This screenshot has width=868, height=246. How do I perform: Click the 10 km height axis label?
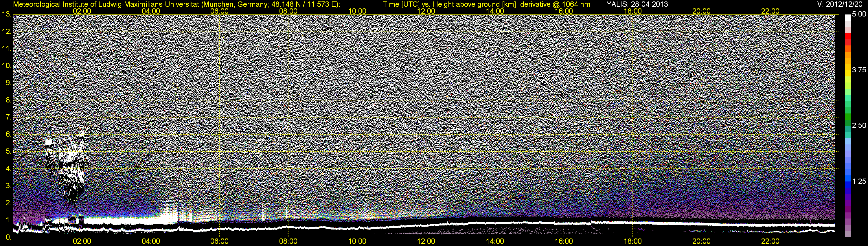coord(6,66)
